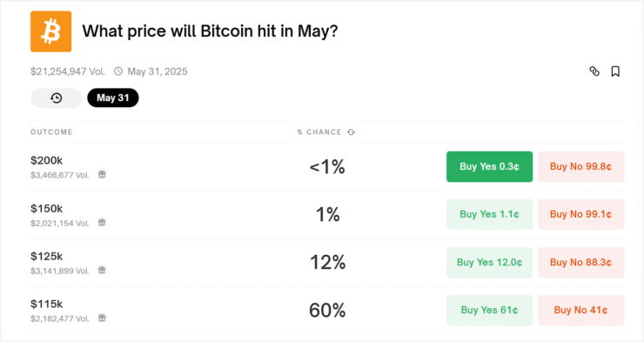Buy Yes at 61¢ for $115k

[490, 310]
